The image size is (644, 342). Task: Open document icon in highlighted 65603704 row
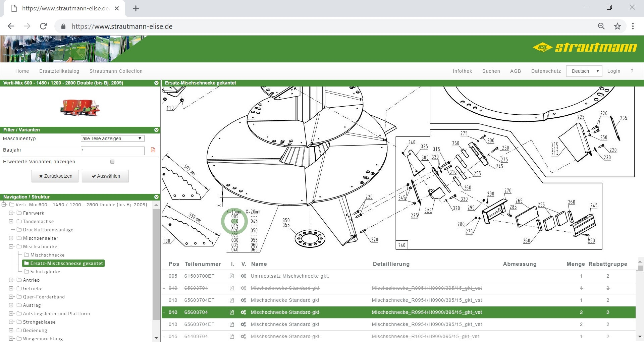coord(232,312)
